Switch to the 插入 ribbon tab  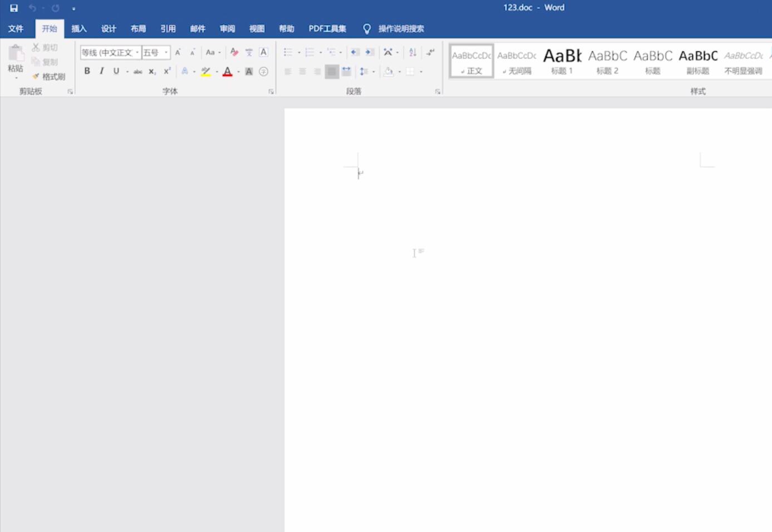pos(79,28)
